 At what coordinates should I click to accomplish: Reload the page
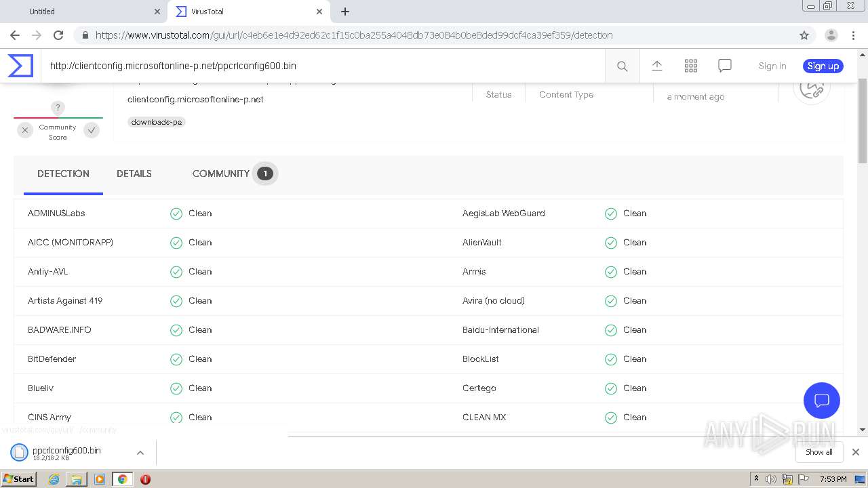pos(58,35)
